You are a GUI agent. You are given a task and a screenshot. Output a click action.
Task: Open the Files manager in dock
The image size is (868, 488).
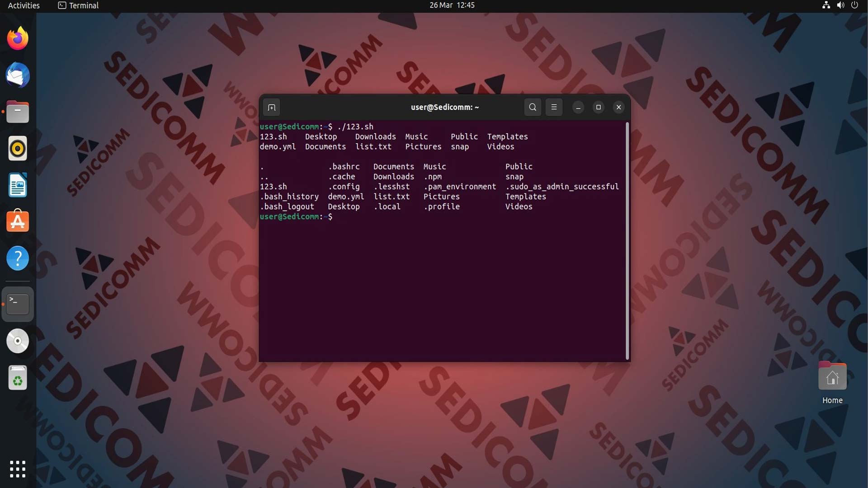click(18, 112)
